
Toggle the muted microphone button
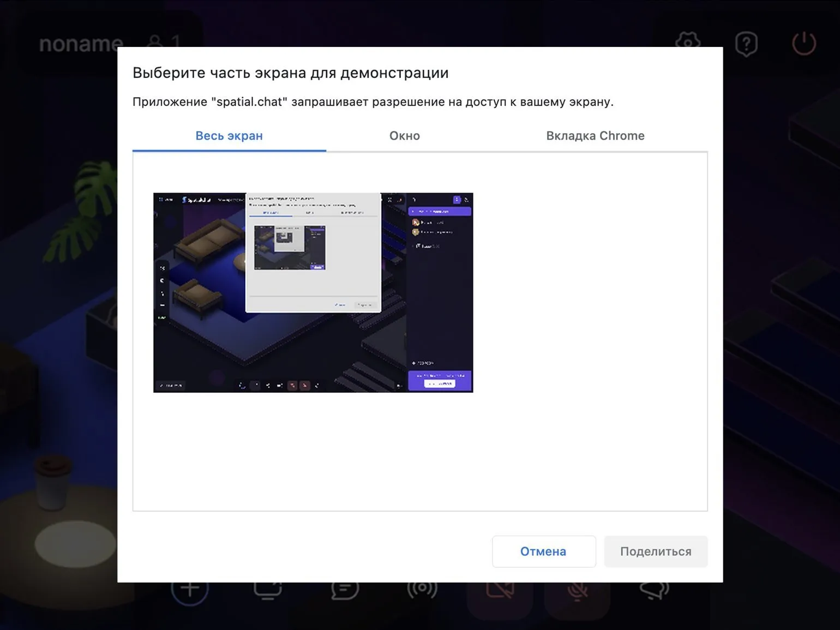[x=577, y=591]
